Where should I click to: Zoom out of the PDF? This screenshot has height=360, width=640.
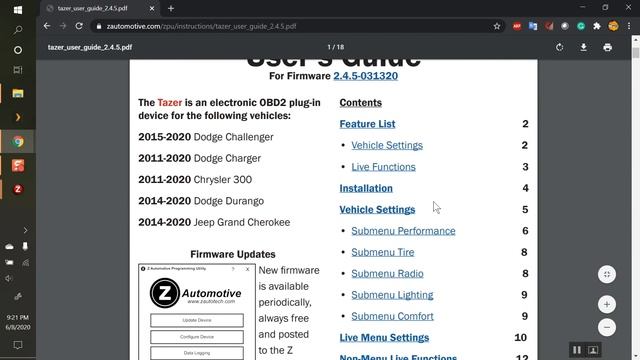[x=607, y=327]
